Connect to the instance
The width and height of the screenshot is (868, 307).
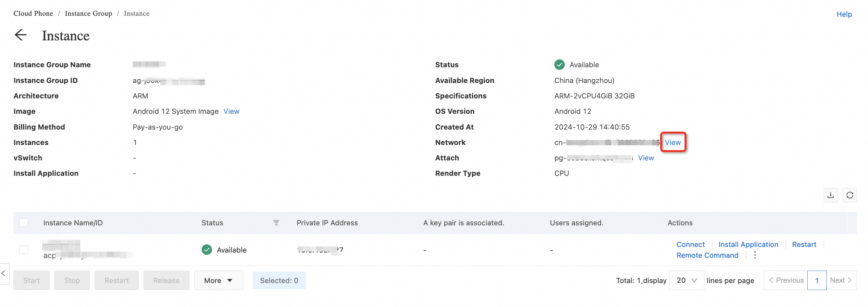(x=690, y=244)
